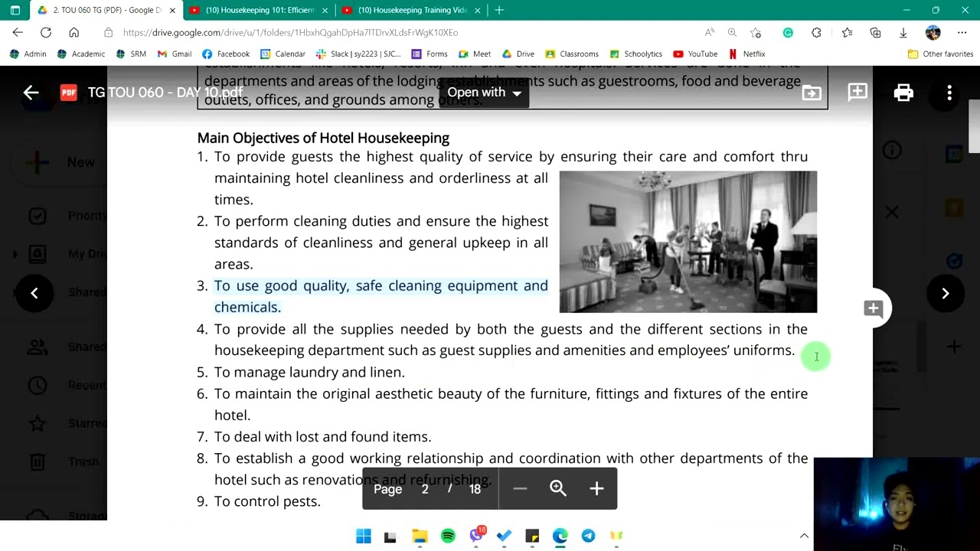Viewport: 980px width, 551px height.
Task: Open browser settings and more menu
Action: tap(962, 32)
